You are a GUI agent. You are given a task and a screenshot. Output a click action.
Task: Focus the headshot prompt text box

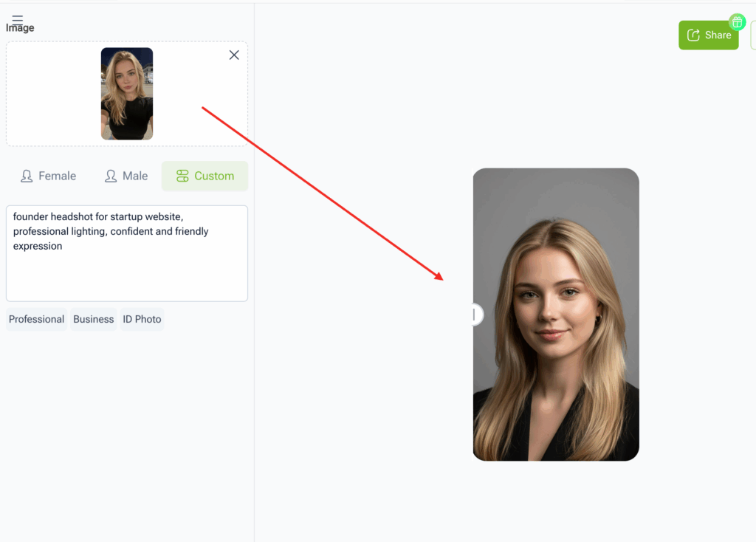127,273
